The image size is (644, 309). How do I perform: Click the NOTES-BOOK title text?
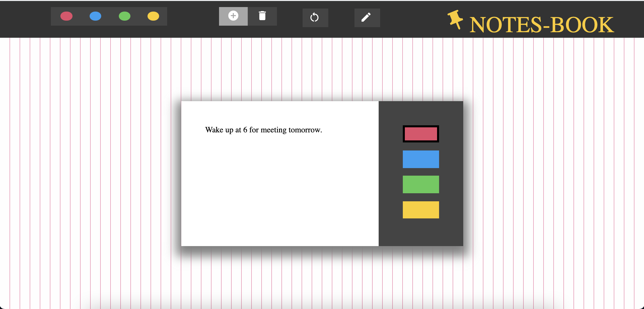pyautogui.click(x=542, y=25)
